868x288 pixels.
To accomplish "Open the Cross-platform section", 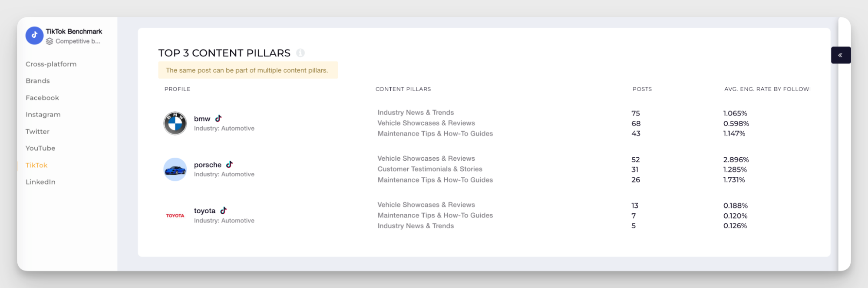I will [51, 64].
